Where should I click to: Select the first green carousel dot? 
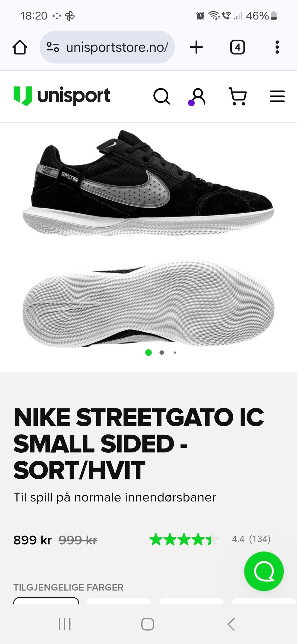[x=148, y=352]
